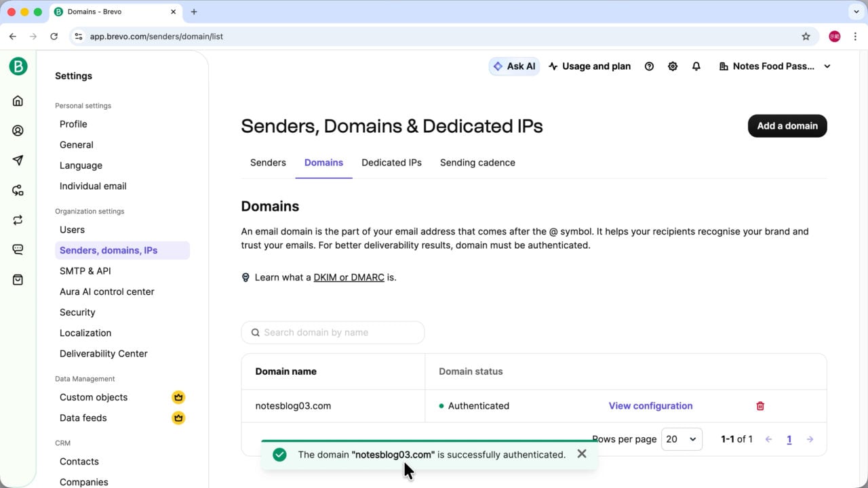The height and width of the screenshot is (488, 868).
Task: Open Custom objects settings
Action: [94, 397]
